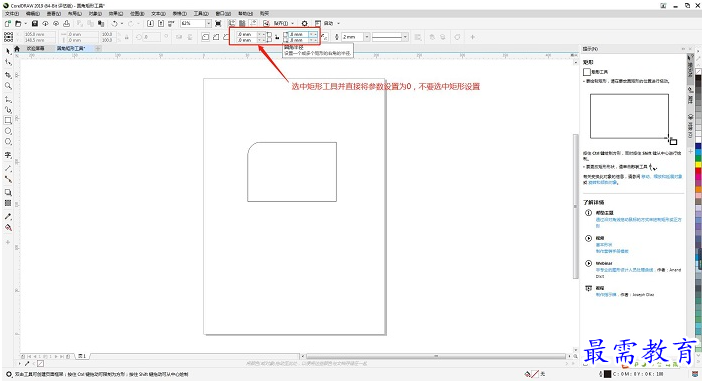The width and height of the screenshot is (705, 383).
Task: Open the Help menu
Action: coord(245,13)
